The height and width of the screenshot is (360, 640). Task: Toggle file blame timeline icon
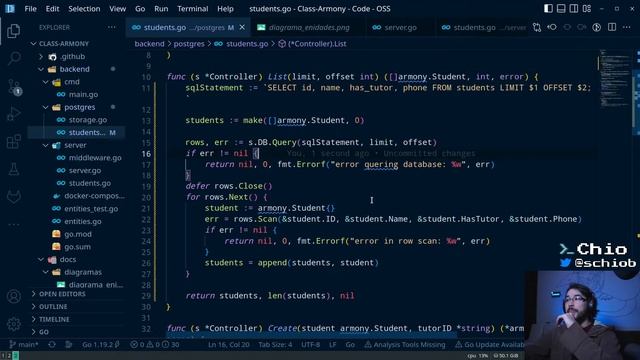(597, 27)
